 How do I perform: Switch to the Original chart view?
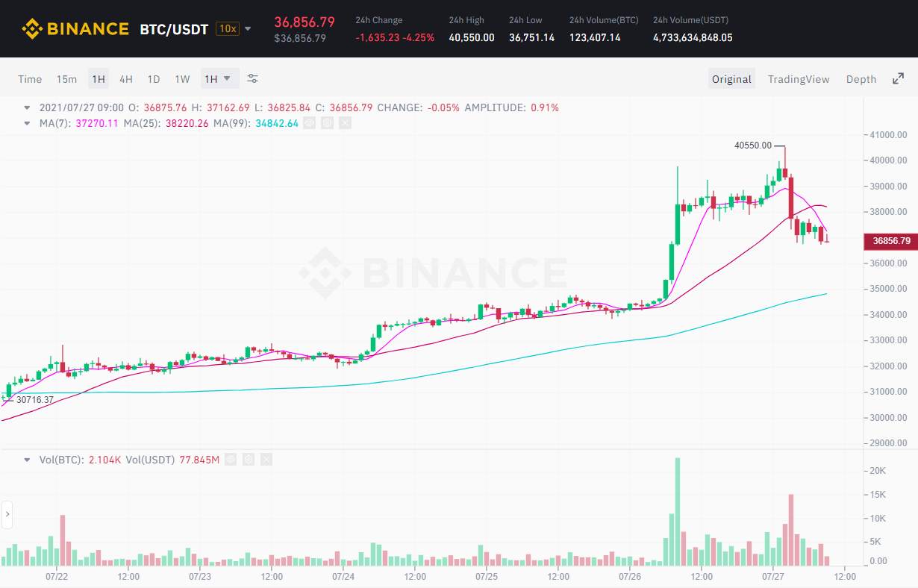point(731,79)
